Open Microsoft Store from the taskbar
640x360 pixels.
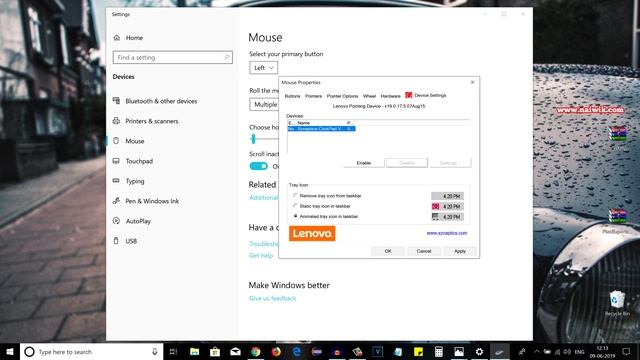(215, 351)
